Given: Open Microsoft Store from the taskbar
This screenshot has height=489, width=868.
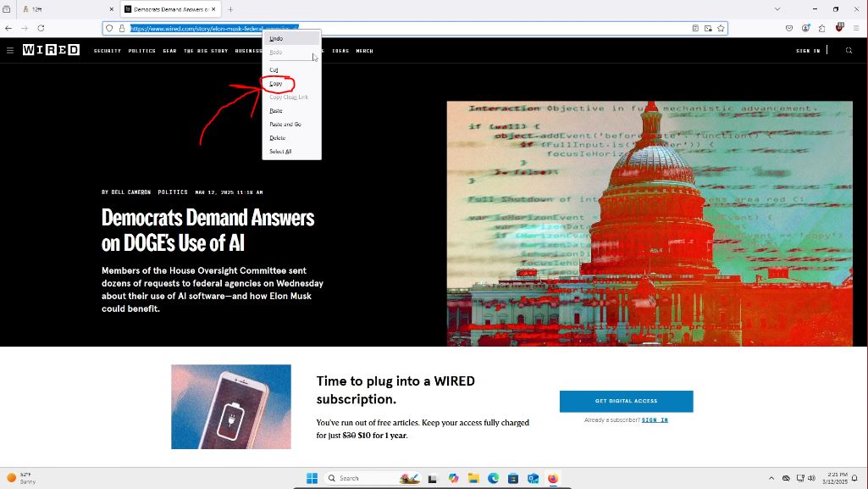Looking at the screenshot, I should coord(513,478).
